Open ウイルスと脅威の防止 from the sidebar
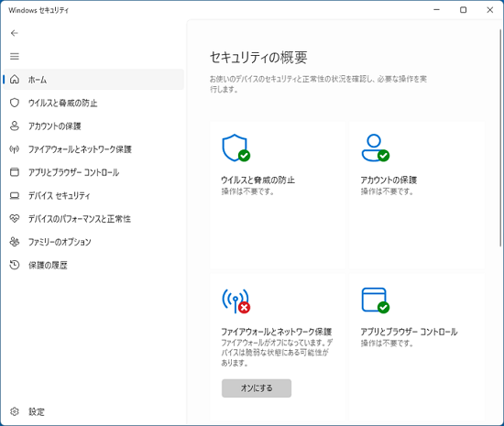The height and width of the screenshot is (426, 504). pos(93,103)
